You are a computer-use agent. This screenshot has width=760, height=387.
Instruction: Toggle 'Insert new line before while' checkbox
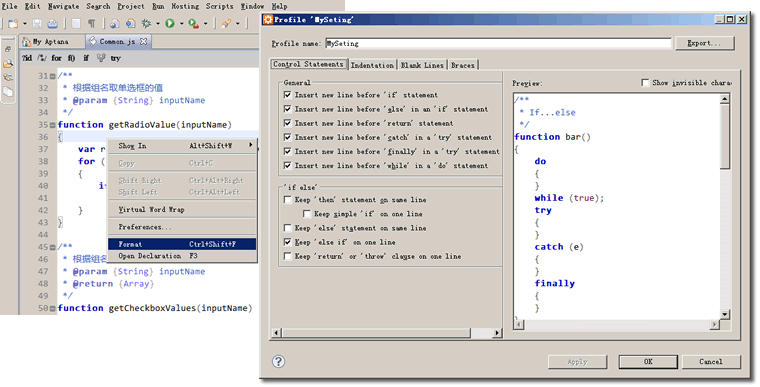coord(287,165)
